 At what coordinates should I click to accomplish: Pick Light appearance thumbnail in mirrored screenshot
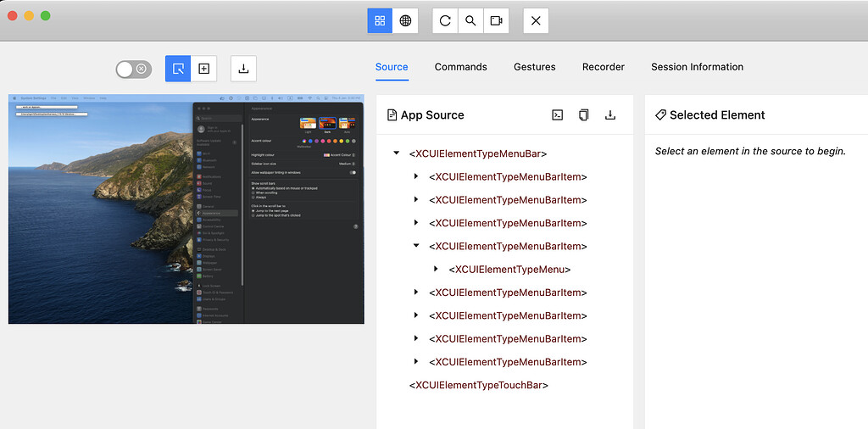[x=308, y=124]
